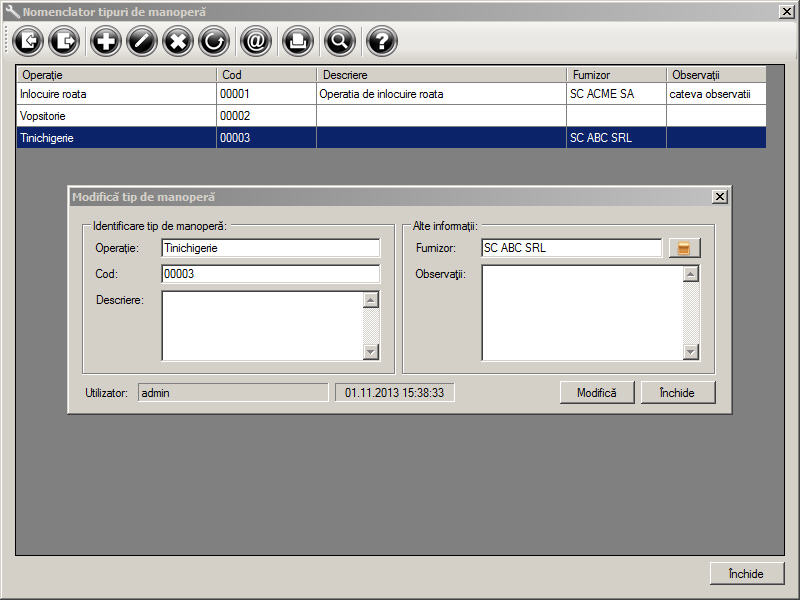The width and height of the screenshot is (800, 600).
Task: Select the Tinichigerie row
Action: [x=391, y=138]
